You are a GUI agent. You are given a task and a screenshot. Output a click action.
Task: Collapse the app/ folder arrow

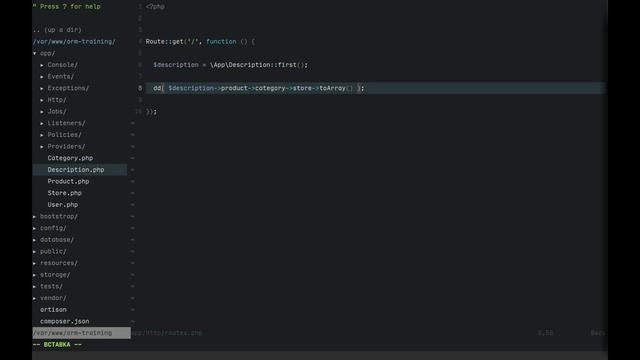[35, 53]
